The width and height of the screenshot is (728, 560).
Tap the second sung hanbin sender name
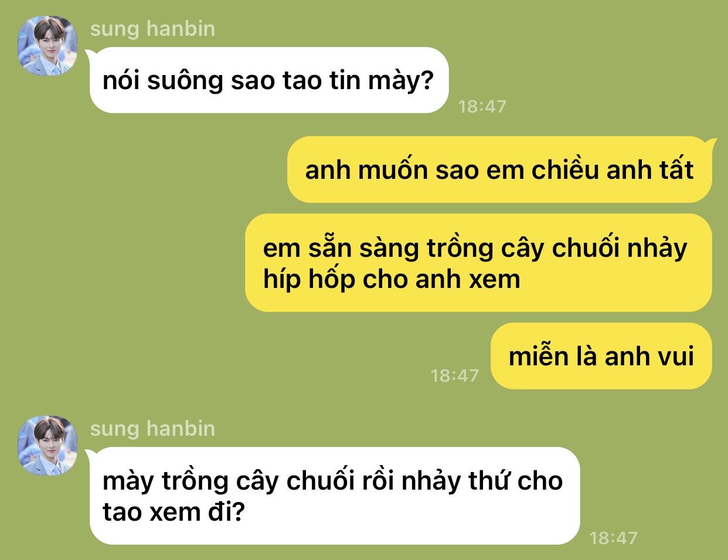(152, 428)
